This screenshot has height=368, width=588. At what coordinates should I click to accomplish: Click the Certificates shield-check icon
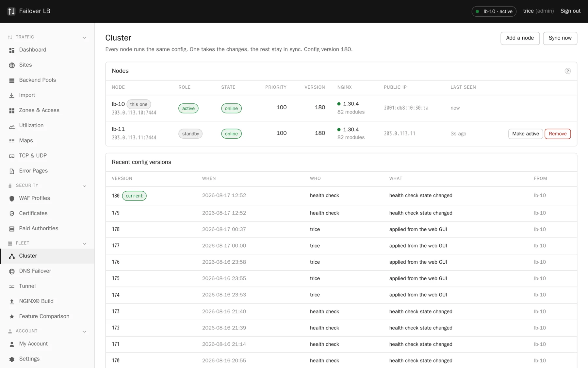[x=12, y=214]
